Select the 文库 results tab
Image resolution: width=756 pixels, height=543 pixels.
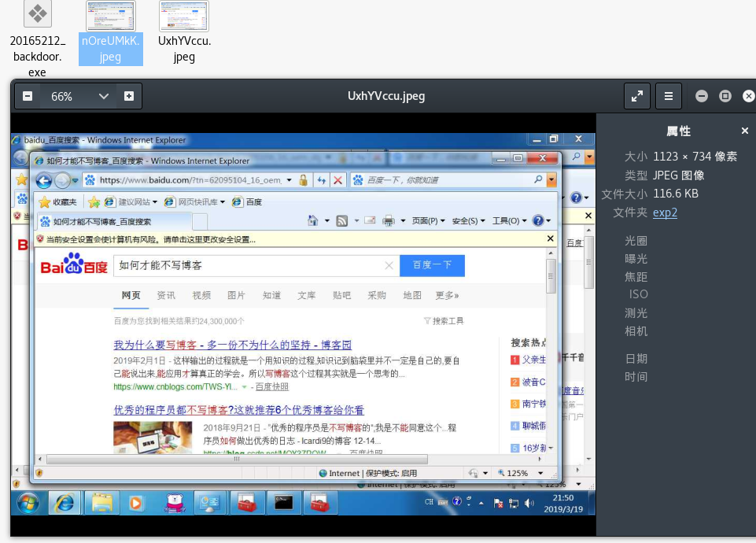point(307,296)
